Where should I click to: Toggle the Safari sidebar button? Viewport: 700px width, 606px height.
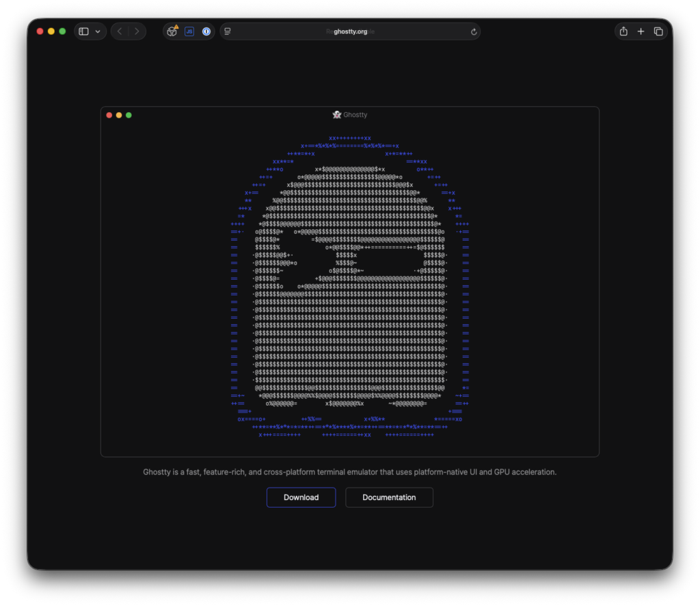83,31
